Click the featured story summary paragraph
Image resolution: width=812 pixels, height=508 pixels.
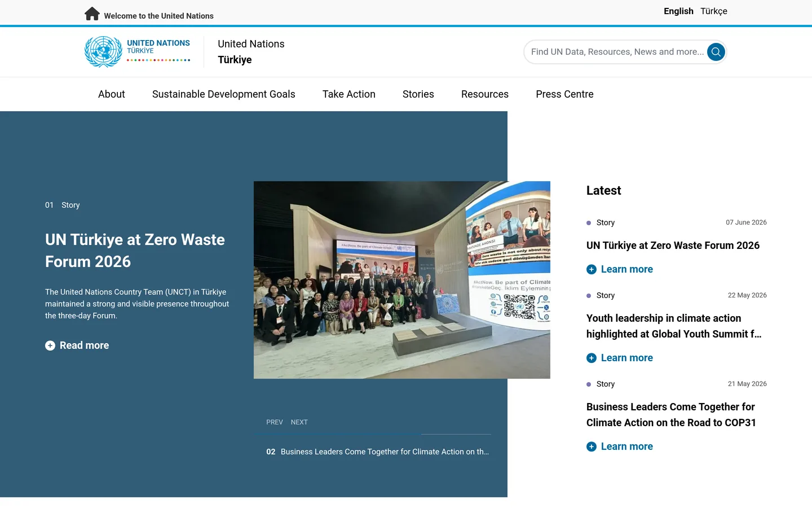[x=137, y=304]
